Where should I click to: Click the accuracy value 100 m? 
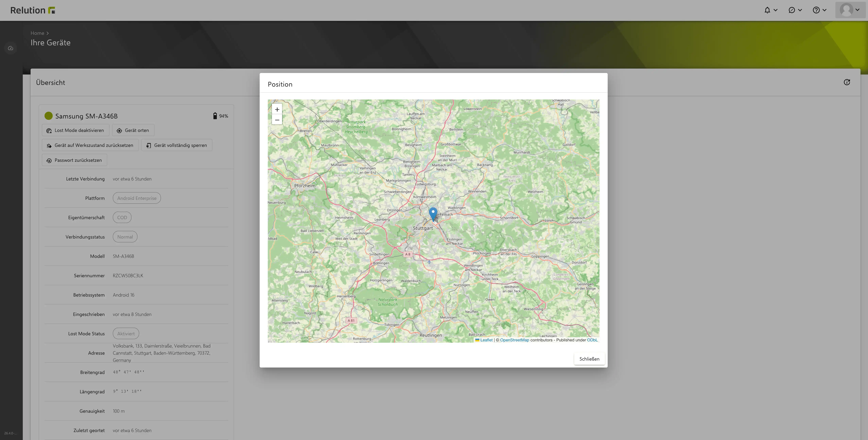119,411
